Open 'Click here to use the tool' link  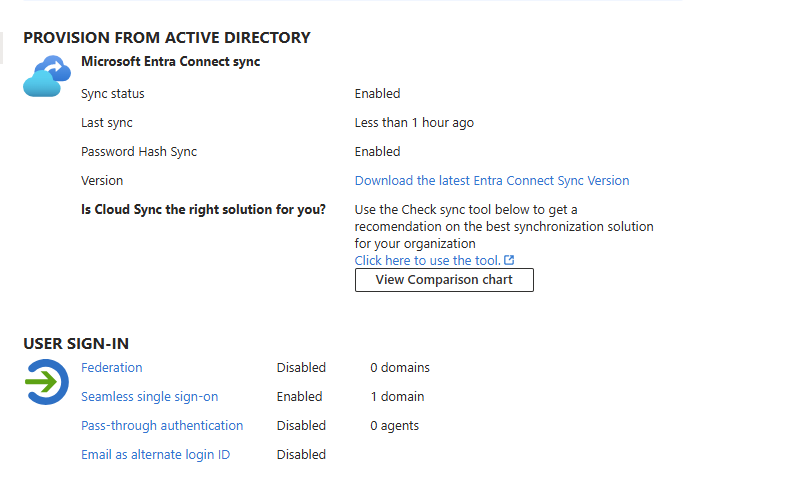(x=427, y=260)
